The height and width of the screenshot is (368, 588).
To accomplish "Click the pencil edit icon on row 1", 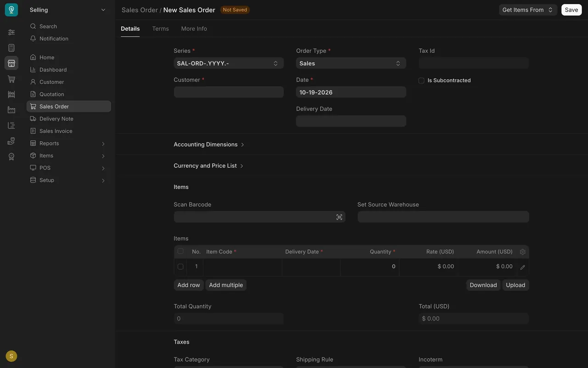I will click(522, 267).
